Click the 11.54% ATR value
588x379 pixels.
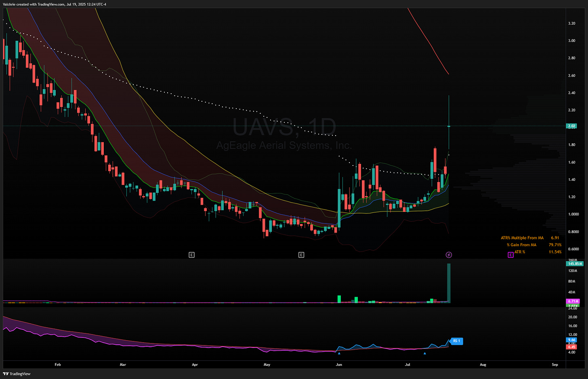pos(555,252)
